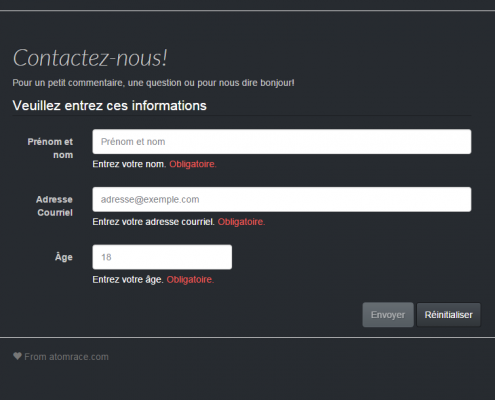Click the heart icon in footer
This screenshot has height=400, width=495.
[x=17, y=356]
